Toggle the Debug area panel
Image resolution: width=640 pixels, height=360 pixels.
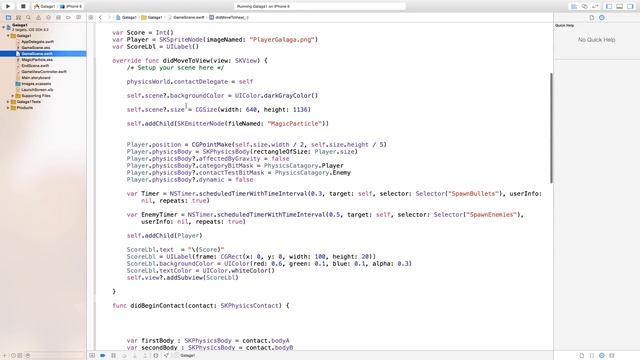[620, 7]
